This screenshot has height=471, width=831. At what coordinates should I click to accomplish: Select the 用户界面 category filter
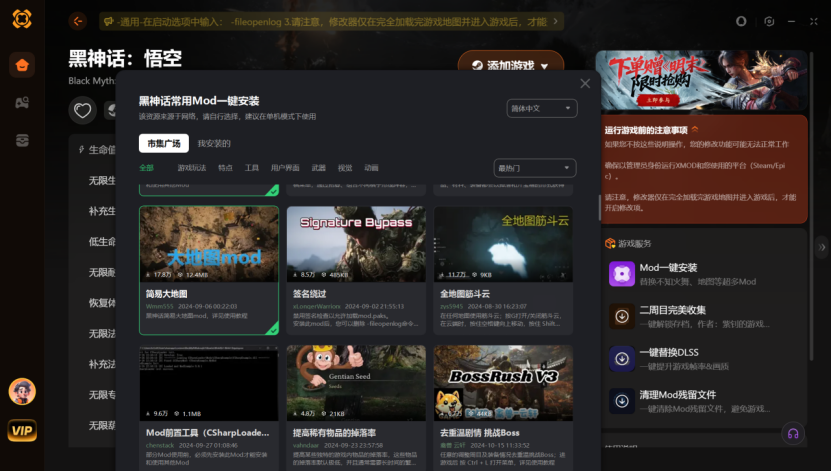click(285, 168)
